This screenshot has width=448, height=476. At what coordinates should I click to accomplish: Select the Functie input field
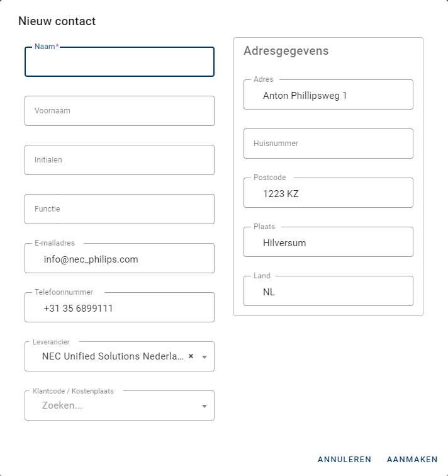click(120, 209)
